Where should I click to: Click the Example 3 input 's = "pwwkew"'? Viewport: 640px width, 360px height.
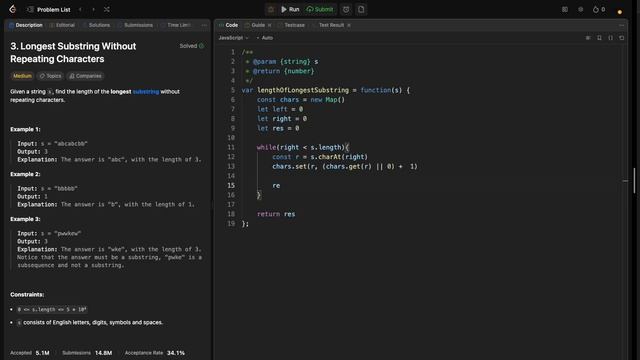coord(61,233)
